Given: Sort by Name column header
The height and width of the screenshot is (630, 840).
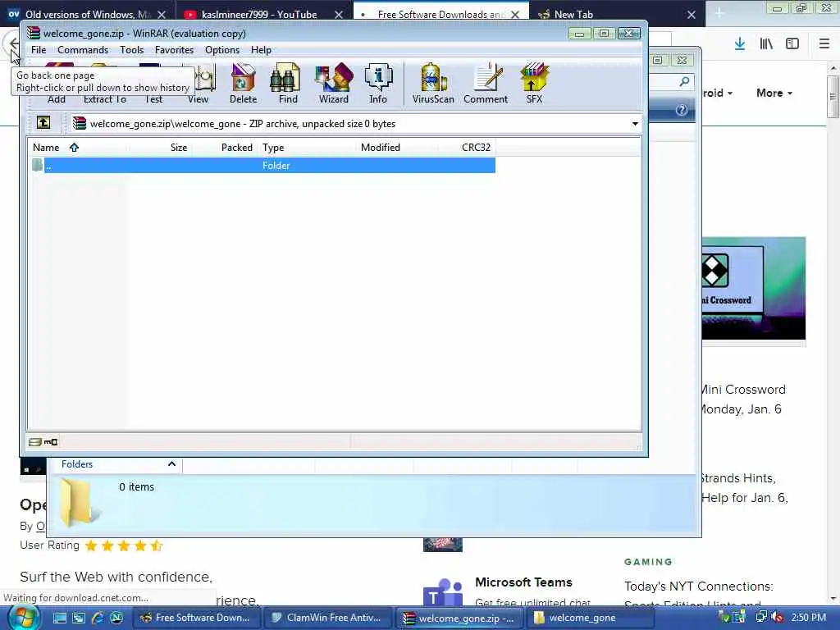Looking at the screenshot, I should click(x=76, y=148).
